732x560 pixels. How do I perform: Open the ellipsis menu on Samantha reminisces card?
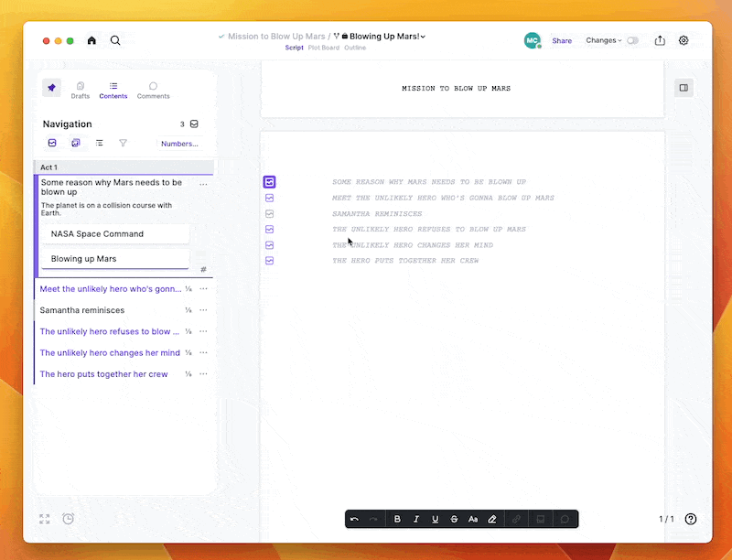(203, 310)
